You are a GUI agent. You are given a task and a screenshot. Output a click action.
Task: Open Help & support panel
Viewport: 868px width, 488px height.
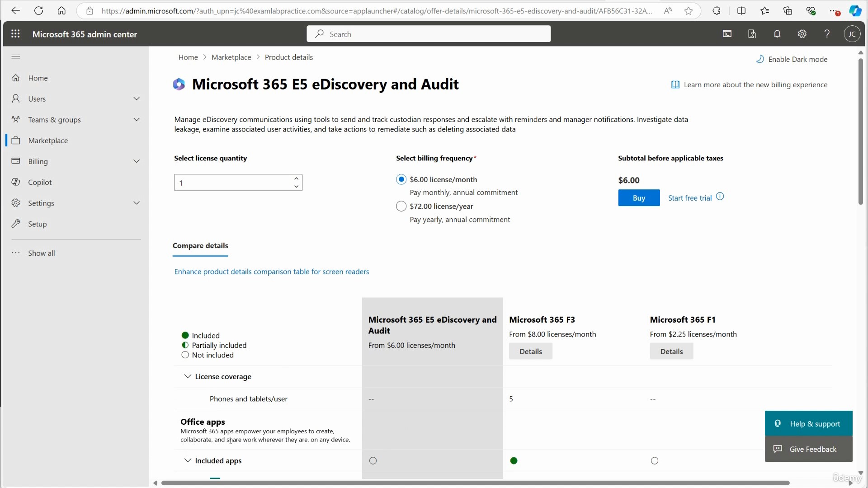click(x=808, y=423)
